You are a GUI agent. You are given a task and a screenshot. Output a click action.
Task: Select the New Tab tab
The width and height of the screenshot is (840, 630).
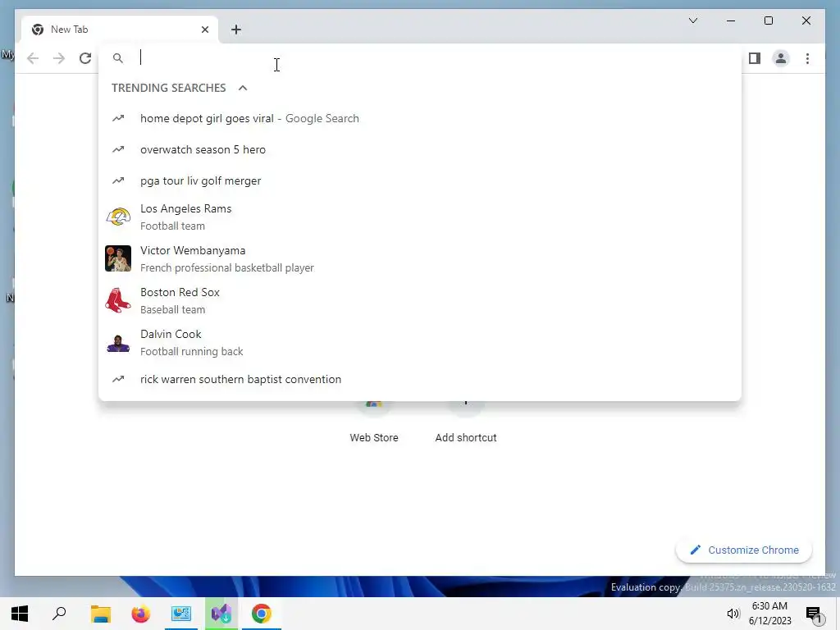[120, 30]
